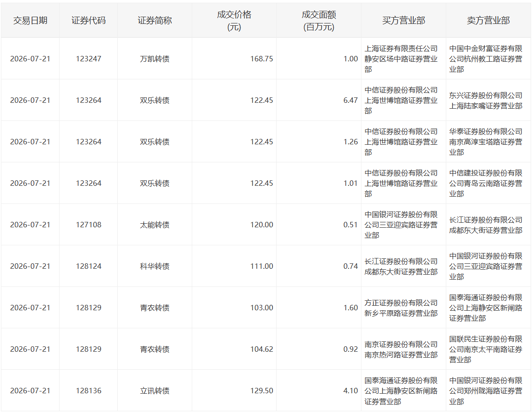The image size is (532, 414).
Task: Select buyer 方正证券新乡平原路证券营业部
Action: (401, 308)
